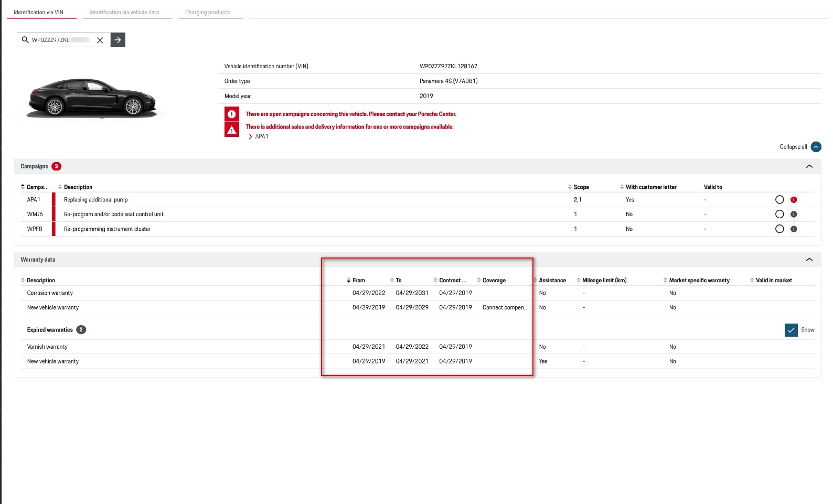Sort campaigns by Description column
Viewport: 833px width, 504px height.
[75, 187]
